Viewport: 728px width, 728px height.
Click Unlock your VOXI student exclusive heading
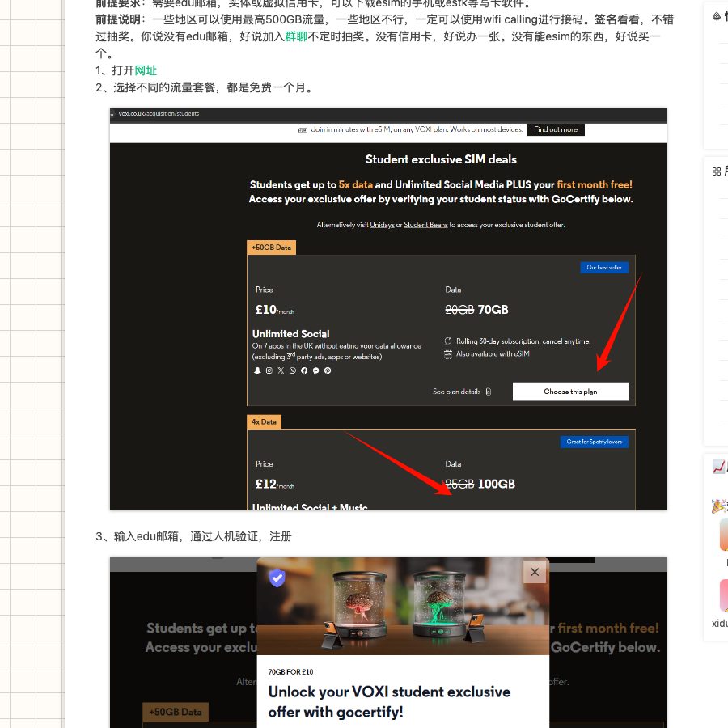pos(389,701)
